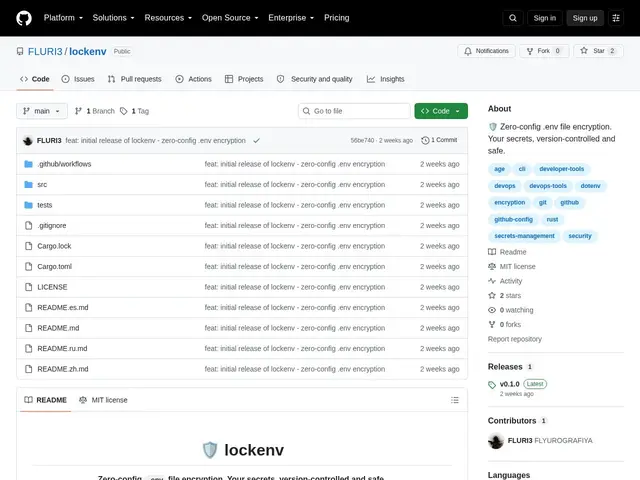The height and width of the screenshot is (480, 640).
Task: Open the Report repository link
Action: pos(515,339)
